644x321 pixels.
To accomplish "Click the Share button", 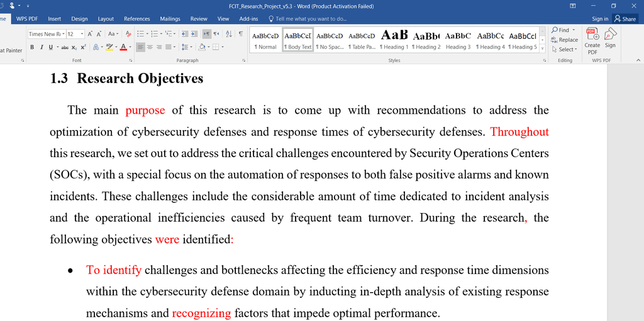I will pos(625,19).
